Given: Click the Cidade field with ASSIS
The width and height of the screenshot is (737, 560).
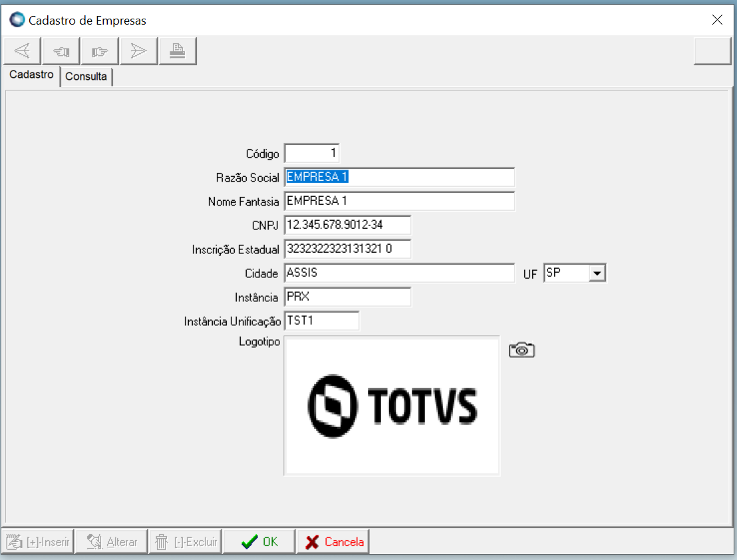Looking at the screenshot, I should (400, 273).
